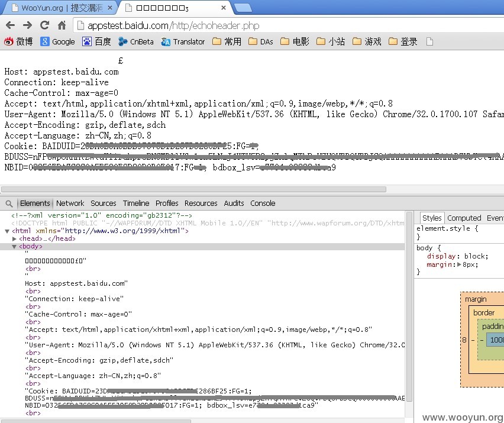Open the 电影 bookmarks folder
Viewport: 504px width, 423px height.
pyautogui.click(x=295, y=41)
